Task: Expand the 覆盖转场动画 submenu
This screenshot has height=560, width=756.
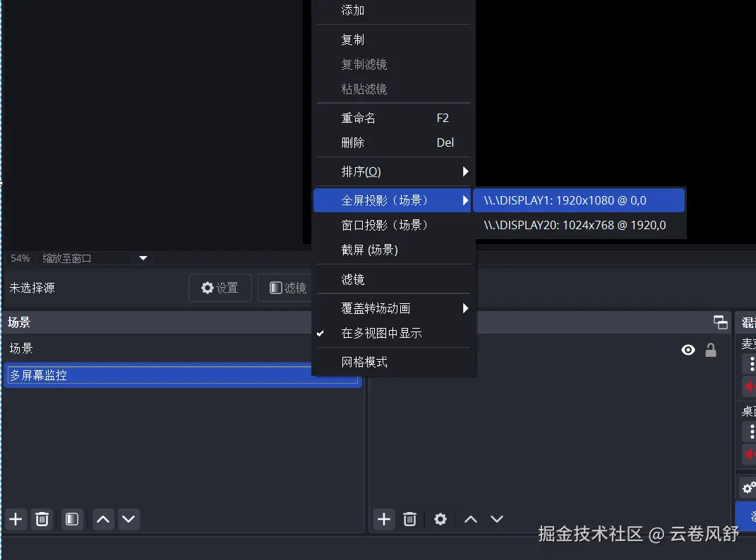Action: (393, 308)
